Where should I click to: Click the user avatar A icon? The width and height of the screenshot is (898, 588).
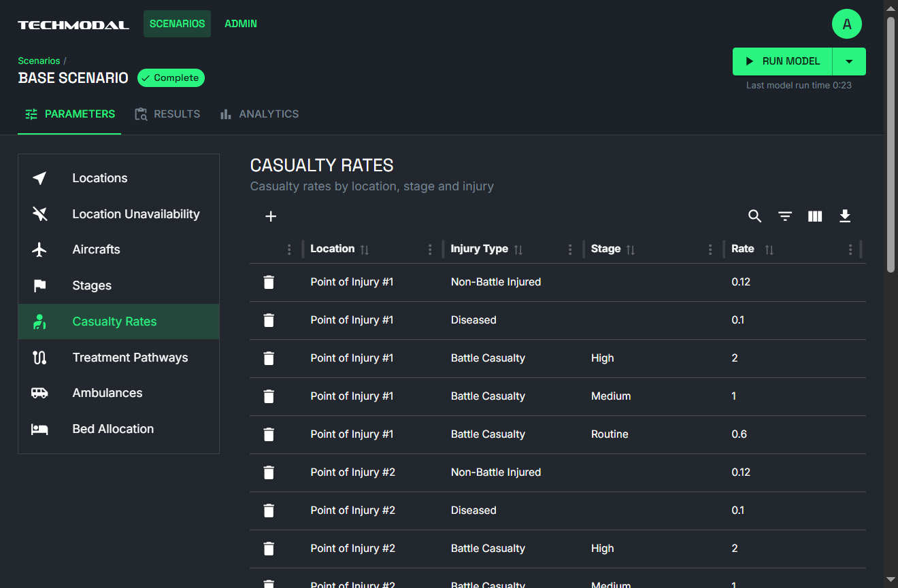point(847,24)
